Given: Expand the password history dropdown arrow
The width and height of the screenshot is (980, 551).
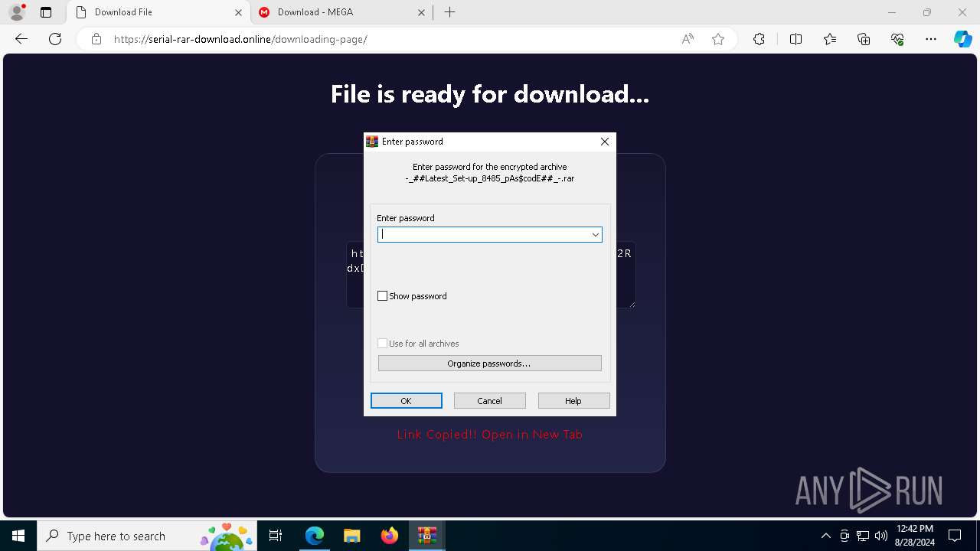Looking at the screenshot, I should tap(595, 235).
